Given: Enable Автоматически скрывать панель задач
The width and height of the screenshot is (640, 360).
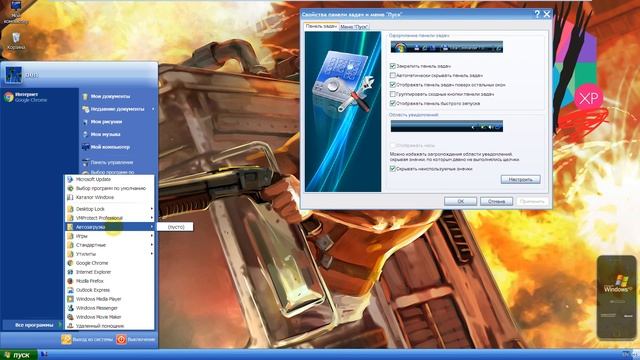Looking at the screenshot, I should pos(393,75).
